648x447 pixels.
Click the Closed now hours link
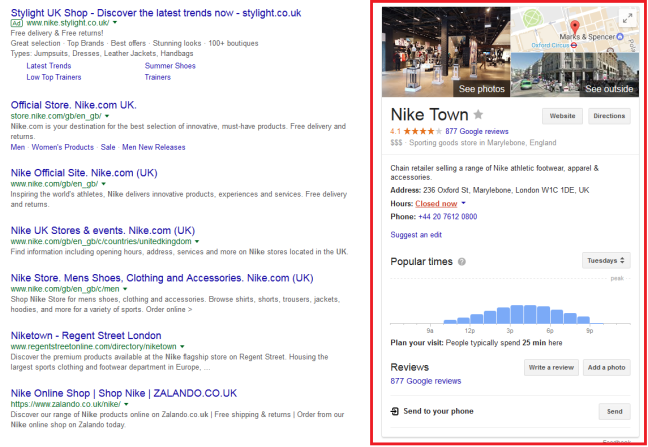coord(436,204)
